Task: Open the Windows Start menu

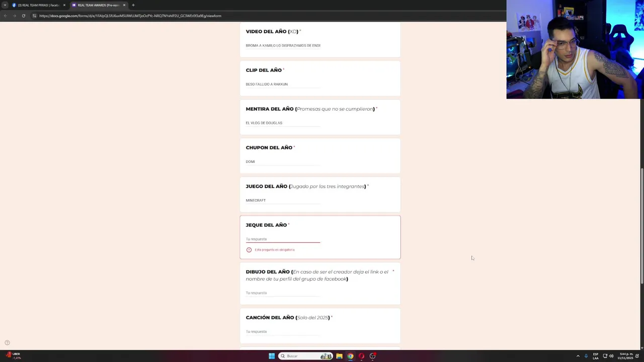Action: coord(272,356)
